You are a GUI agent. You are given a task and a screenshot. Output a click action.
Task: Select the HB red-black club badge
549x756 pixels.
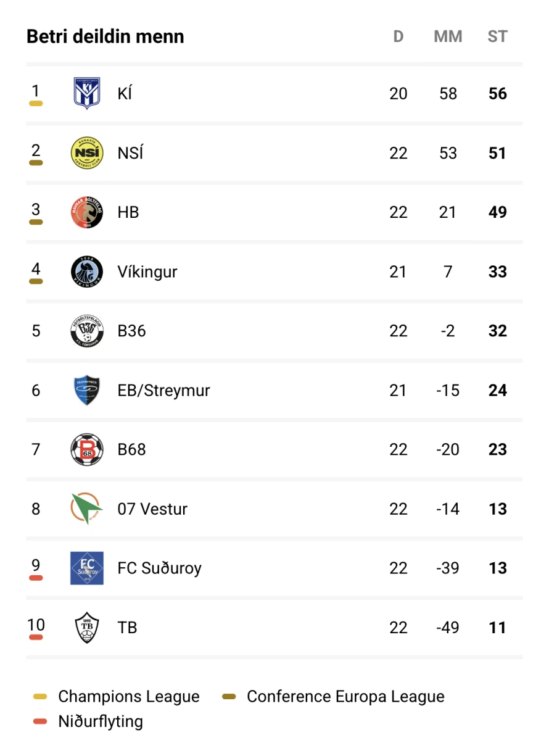(x=87, y=212)
